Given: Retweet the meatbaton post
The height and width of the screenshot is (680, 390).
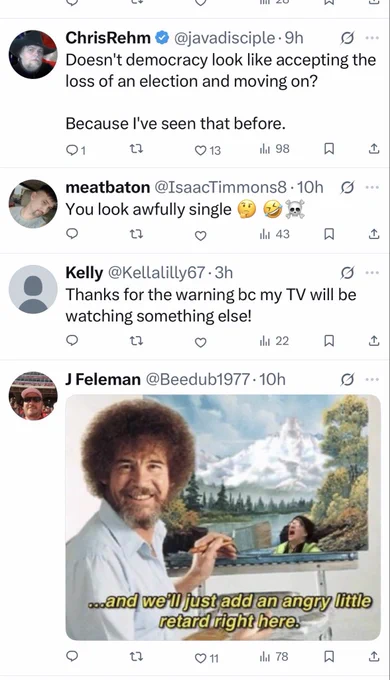Looking at the screenshot, I should (x=137, y=235).
